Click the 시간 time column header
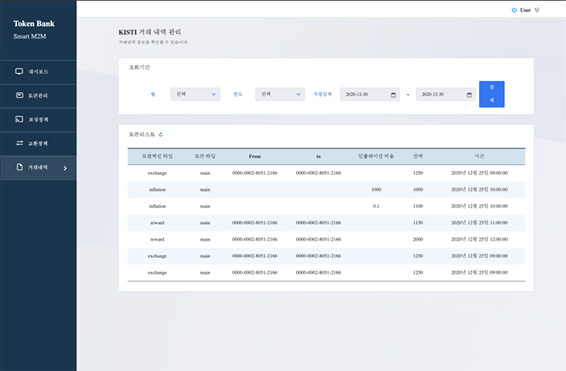Viewport: 566px width, 371px height. pyautogui.click(x=479, y=156)
